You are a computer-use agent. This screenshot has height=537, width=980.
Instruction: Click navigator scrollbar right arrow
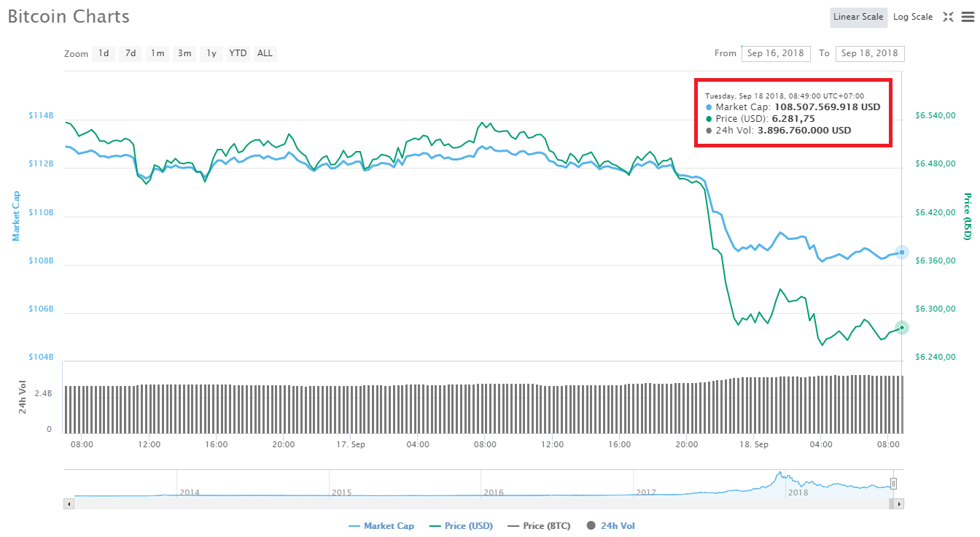point(899,503)
